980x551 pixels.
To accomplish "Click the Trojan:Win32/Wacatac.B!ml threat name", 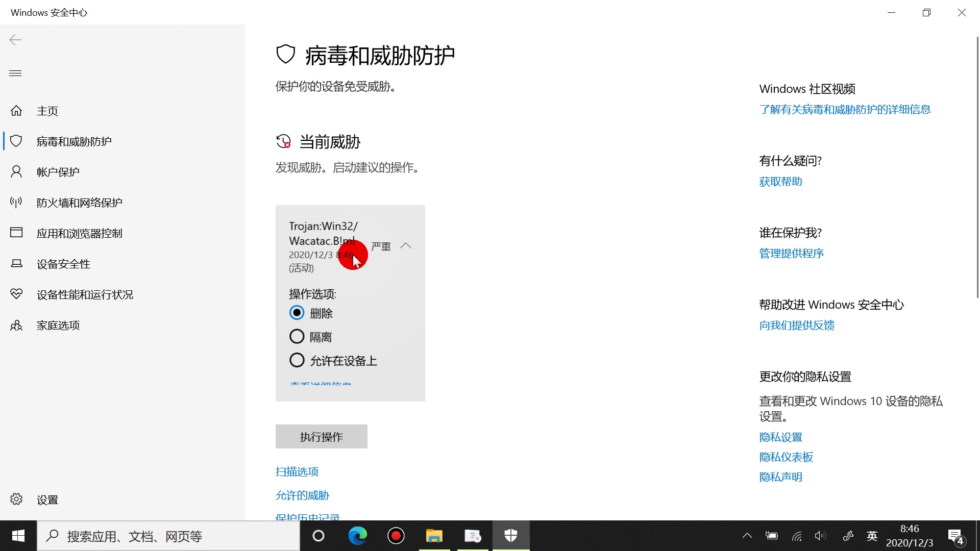I will 324,233.
